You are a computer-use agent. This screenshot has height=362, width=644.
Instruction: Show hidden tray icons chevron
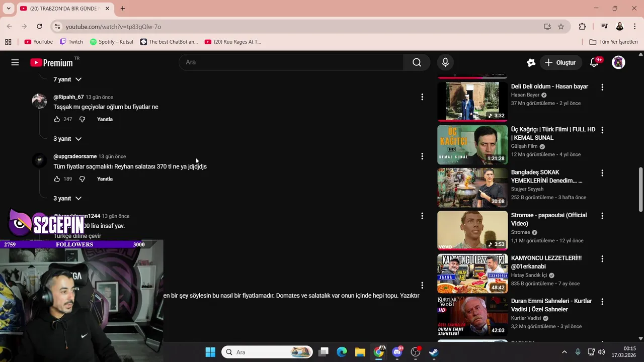[x=565, y=352]
